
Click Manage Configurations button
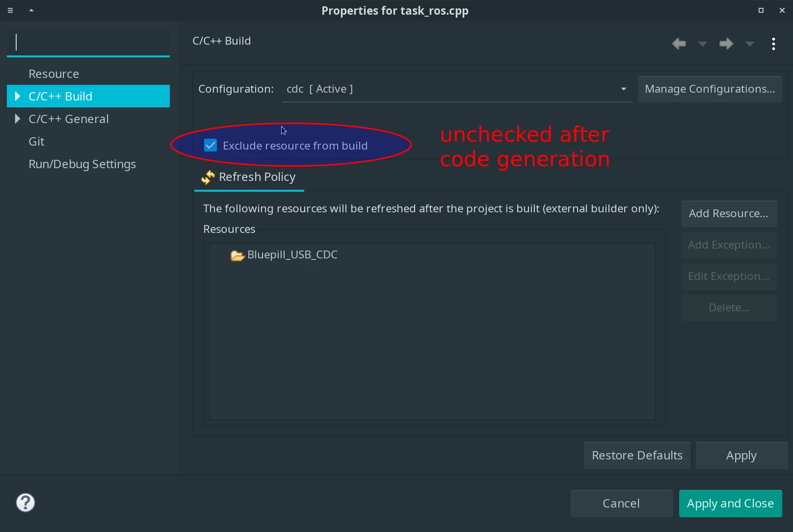tap(710, 89)
